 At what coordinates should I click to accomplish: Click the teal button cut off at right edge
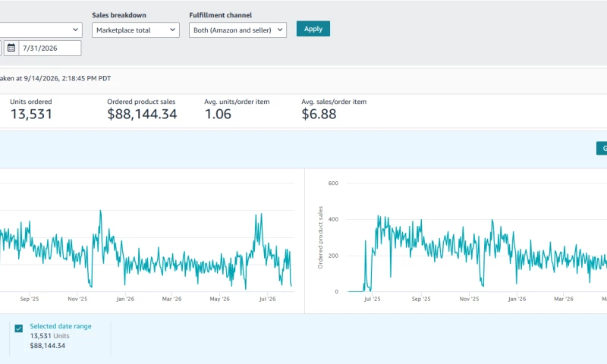602,149
